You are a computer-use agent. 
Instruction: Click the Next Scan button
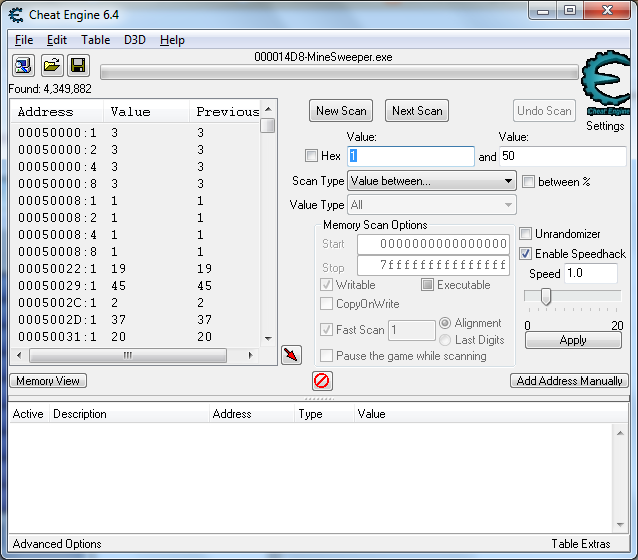coord(417,111)
